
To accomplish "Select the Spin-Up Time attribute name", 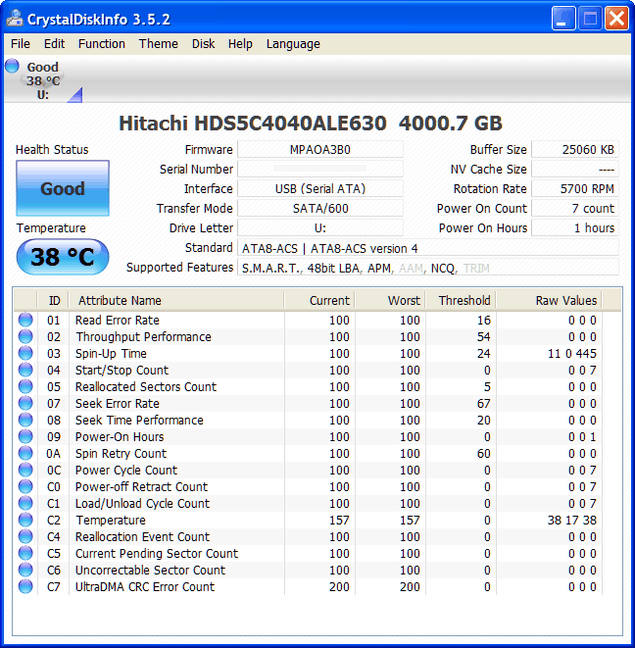I will click(111, 354).
